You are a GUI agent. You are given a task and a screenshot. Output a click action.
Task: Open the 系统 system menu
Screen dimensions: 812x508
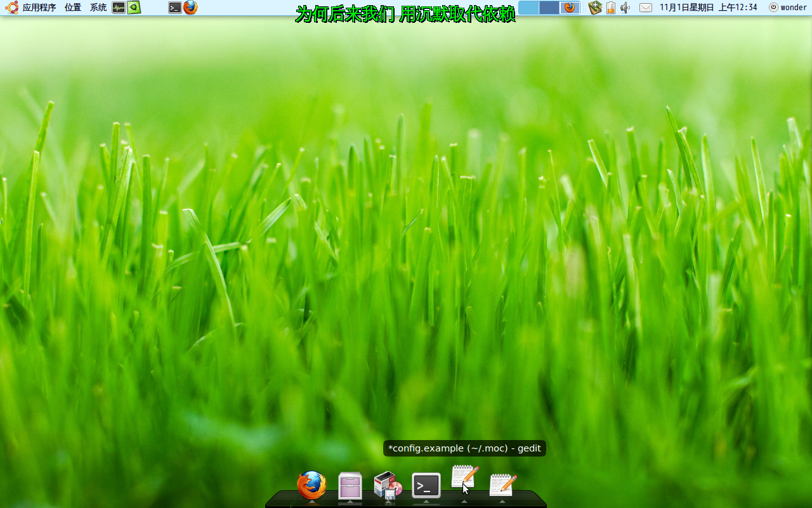tap(98, 8)
